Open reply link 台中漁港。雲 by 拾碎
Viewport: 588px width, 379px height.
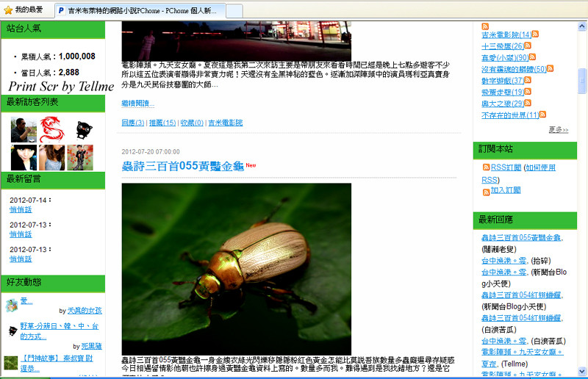[x=504, y=261]
